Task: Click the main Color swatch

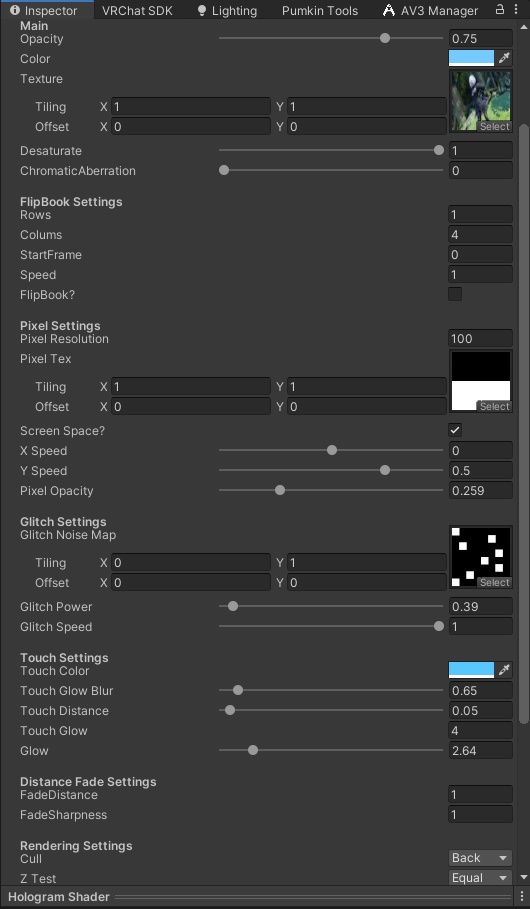Action: pos(471,58)
